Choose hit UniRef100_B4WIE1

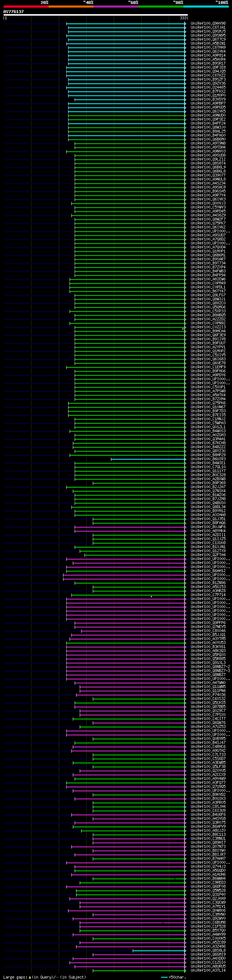208,463
